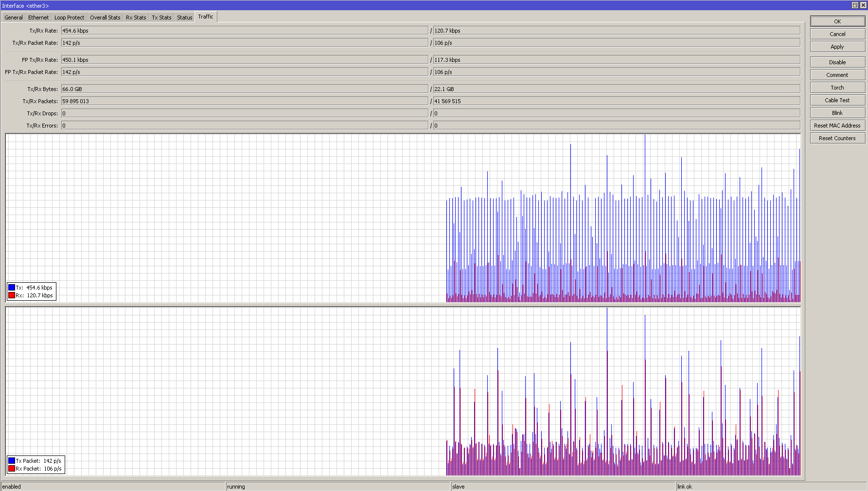Click the Tx/Rx Bytes 66.0 GiB field
Image resolution: width=868 pixels, height=491 pixels.
point(244,89)
